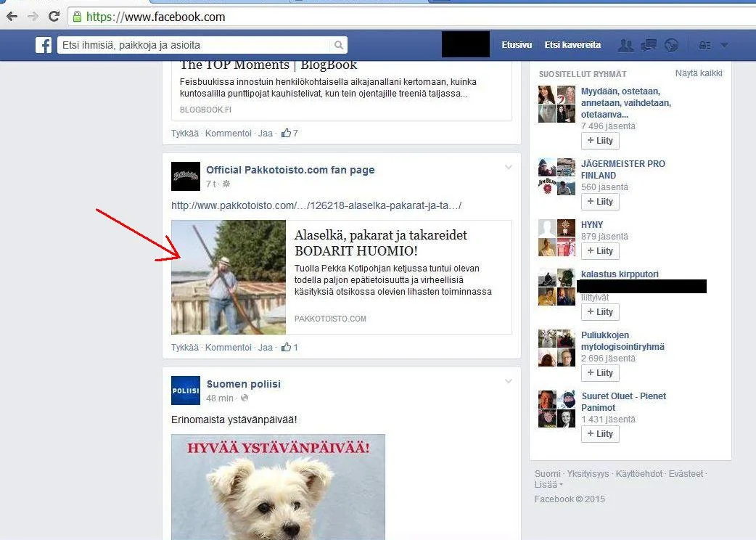Open the messages icon
The image size is (756, 540).
649,45
